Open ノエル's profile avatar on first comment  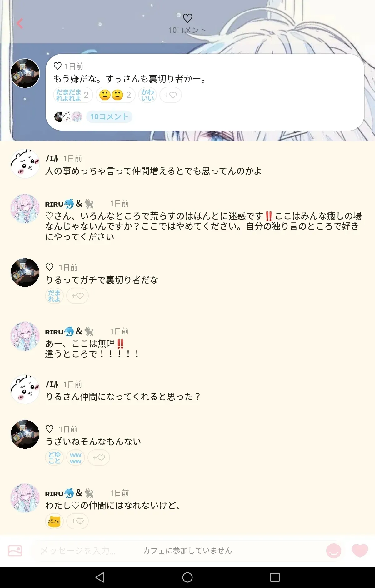point(25,164)
